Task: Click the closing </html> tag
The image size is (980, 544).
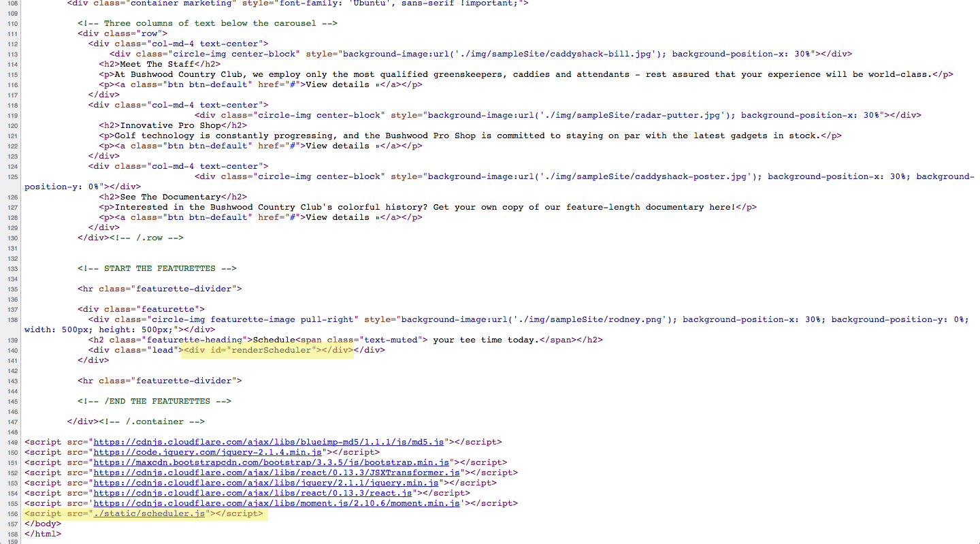Action: click(43, 534)
